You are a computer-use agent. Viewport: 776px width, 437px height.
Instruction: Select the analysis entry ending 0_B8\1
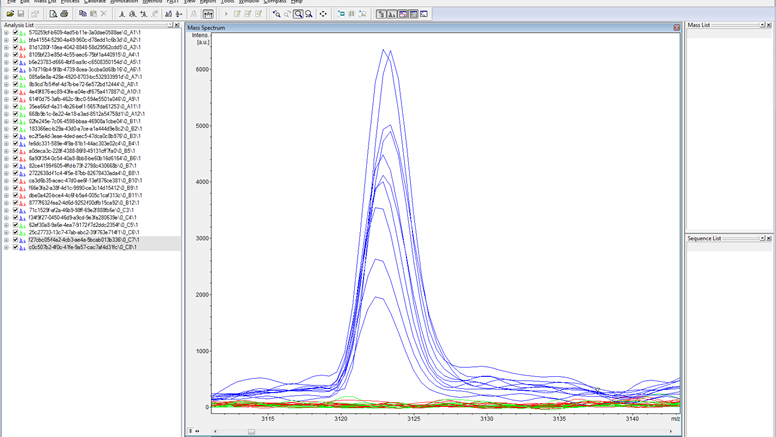84,173
